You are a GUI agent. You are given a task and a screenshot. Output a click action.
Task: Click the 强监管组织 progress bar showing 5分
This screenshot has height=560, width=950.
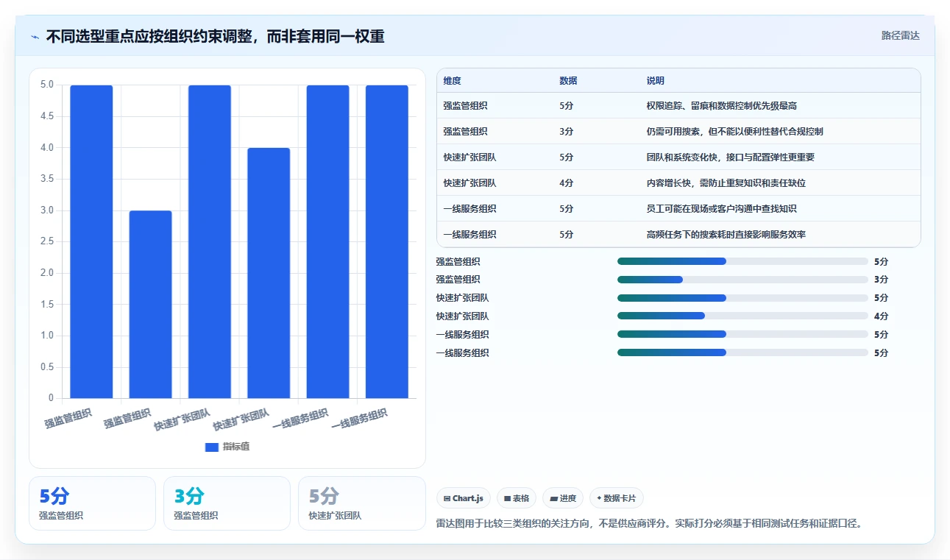pos(742,261)
